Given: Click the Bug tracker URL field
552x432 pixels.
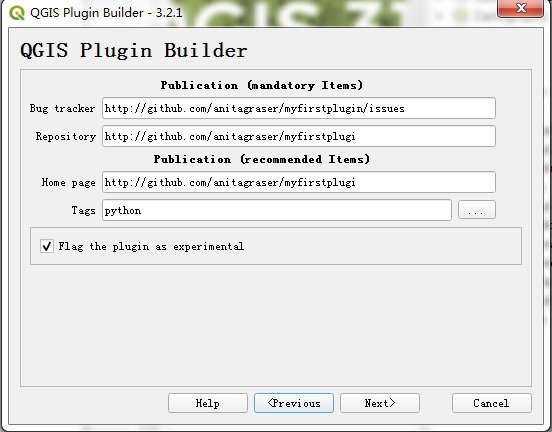Looking at the screenshot, I should tap(299, 108).
